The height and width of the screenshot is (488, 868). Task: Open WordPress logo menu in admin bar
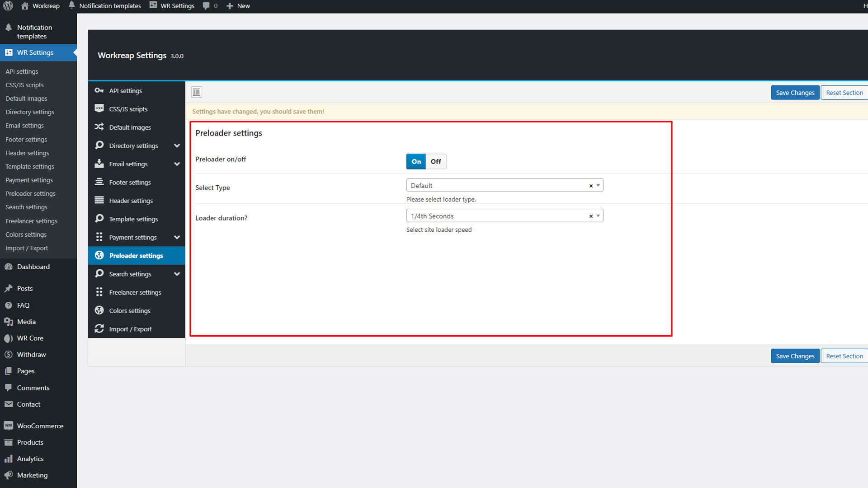[x=8, y=6]
